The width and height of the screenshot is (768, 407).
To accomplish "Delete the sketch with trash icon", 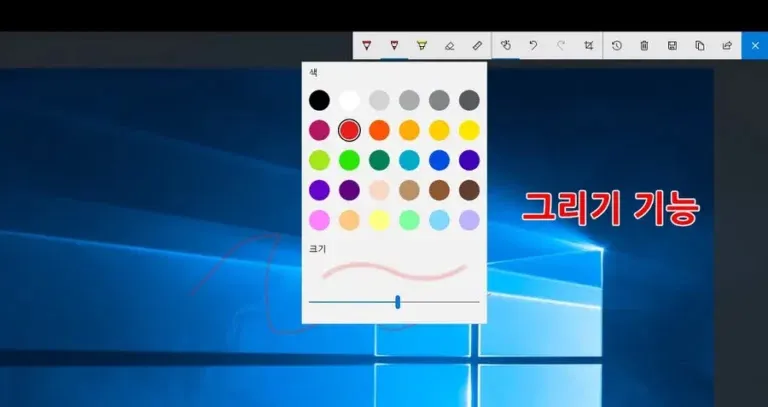I will click(644, 46).
